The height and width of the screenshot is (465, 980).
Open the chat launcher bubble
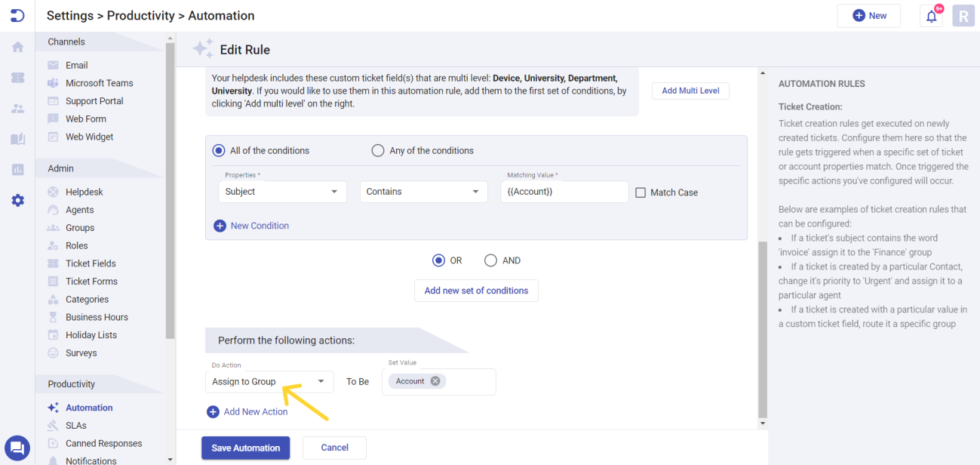point(17,448)
